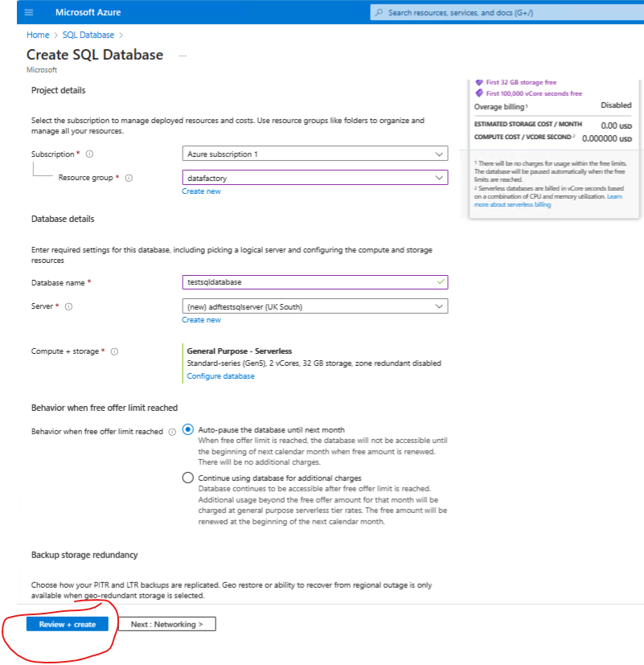Click the Compute + storage info icon
This screenshot has height=665, width=644.
click(x=114, y=351)
